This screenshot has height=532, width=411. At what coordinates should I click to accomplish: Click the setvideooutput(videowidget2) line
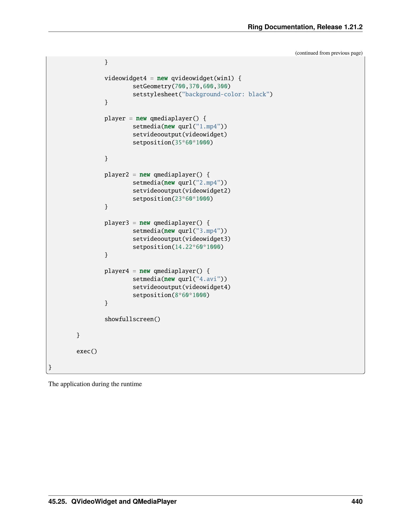[x=181, y=191]
